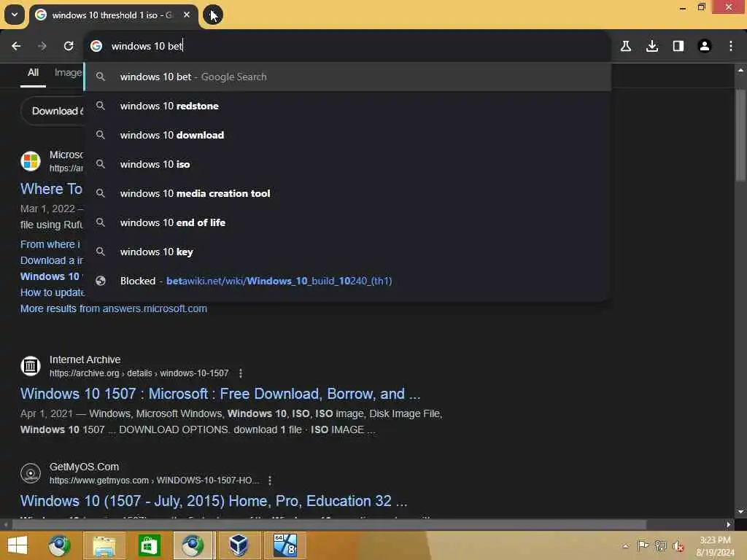This screenshot has width=747, height=560.
Task: Open the more options dots for archive.org result
Action: coord(241,373)
